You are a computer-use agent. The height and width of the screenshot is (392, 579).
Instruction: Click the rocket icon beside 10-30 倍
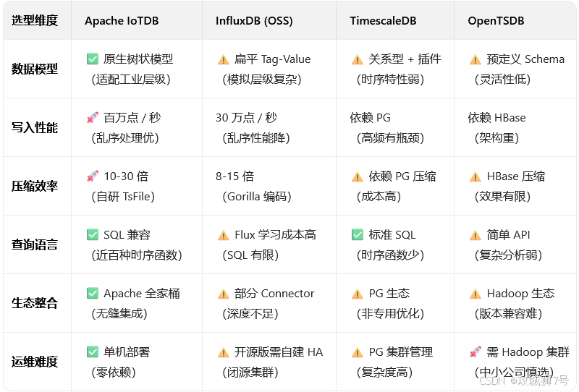pyautogui.click(x=93, y=176)
